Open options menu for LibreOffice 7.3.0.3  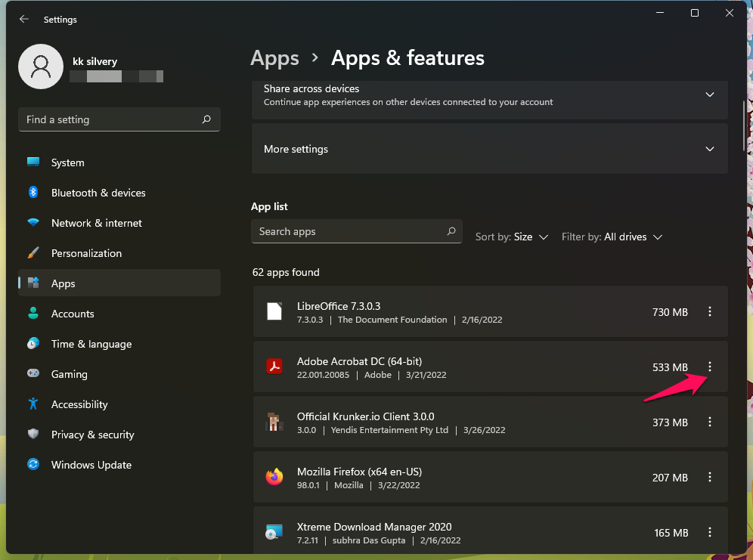click(x=710, y=311)
